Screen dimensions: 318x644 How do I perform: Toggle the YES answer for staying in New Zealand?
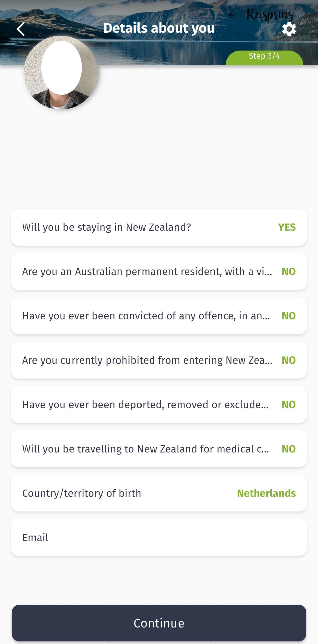point(287,227)
